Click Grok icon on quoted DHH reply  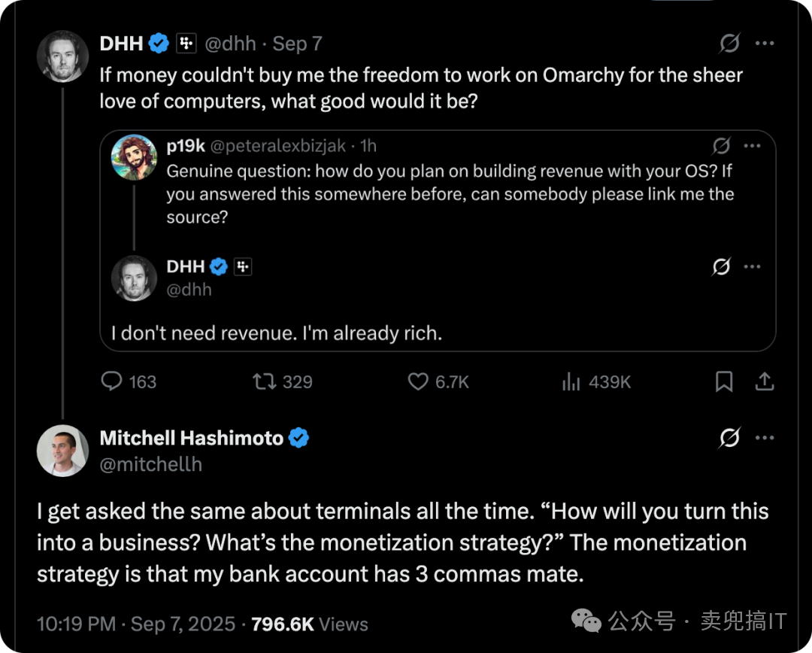pos(721,266)
